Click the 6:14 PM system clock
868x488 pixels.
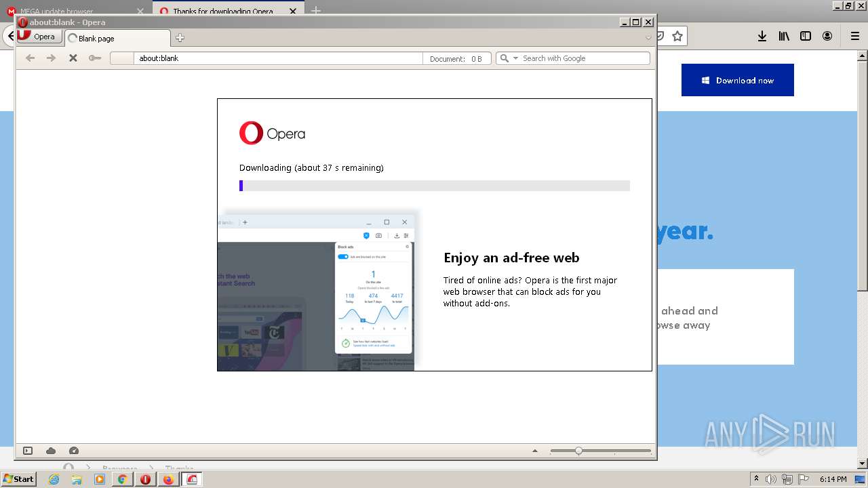coord(833,479)
